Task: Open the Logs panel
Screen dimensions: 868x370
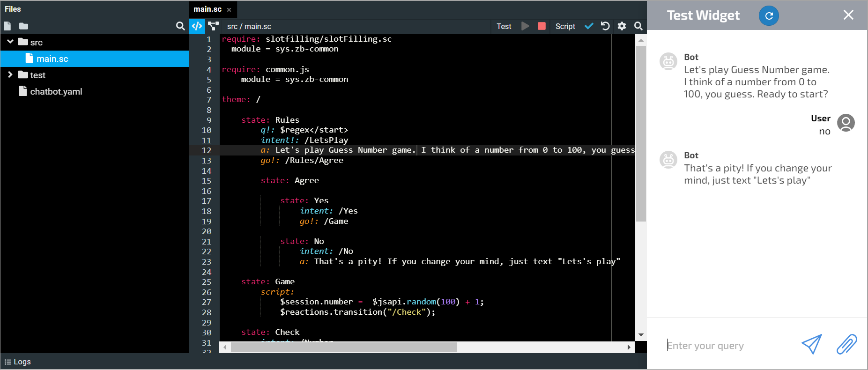Action: [x=18, y=362]
